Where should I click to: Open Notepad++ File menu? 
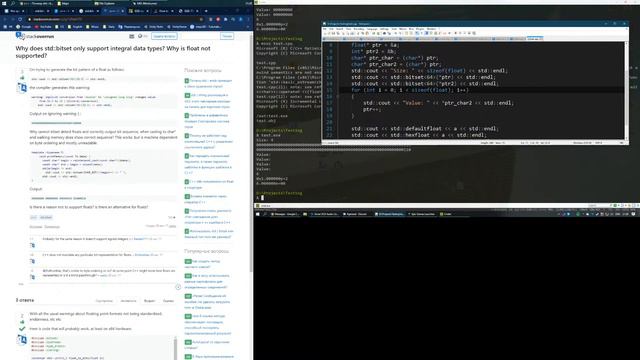pos(325,29)
